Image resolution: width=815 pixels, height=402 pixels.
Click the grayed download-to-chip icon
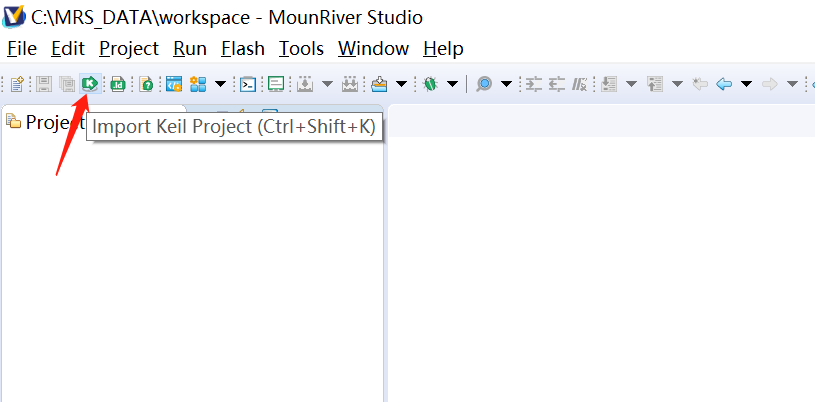click(x=305, y=84)
